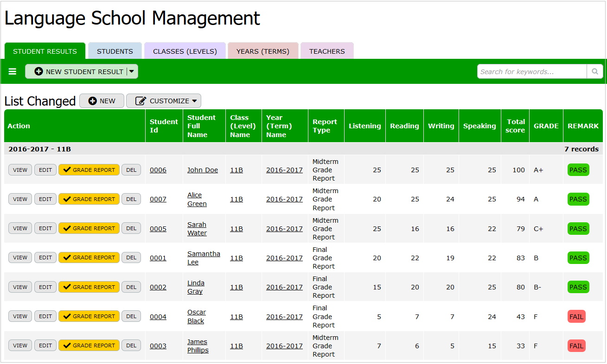Open Grade Report for Oscar Black
The height and width of the screenshot is (364, 607).
coord(89,316)
